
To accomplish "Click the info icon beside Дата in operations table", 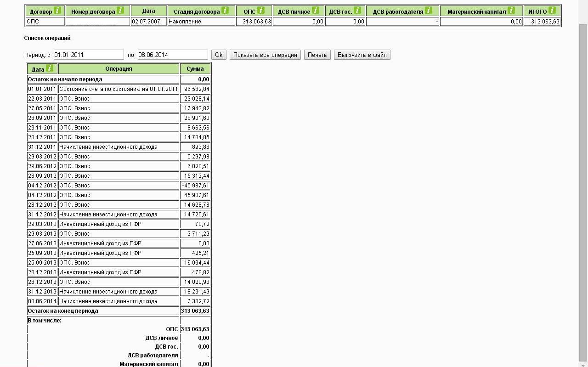I will click(50, 68).
